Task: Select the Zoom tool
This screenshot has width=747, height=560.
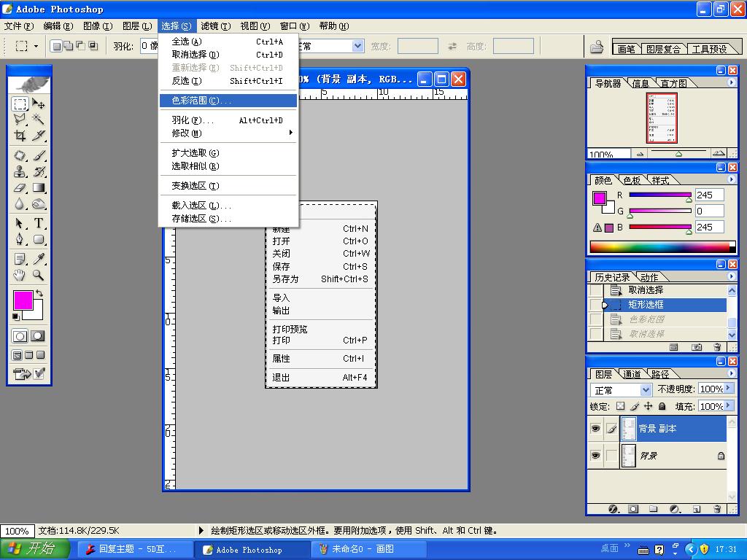Action: click(39, 275)
